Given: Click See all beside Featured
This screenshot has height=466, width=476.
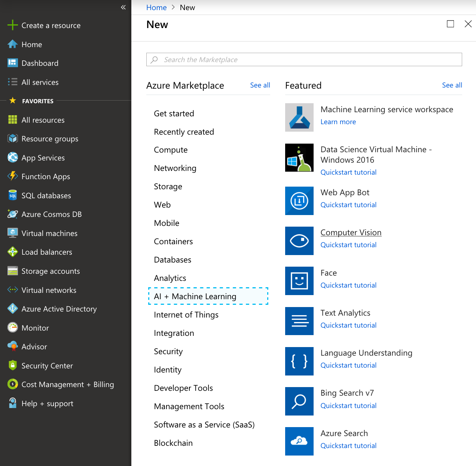Looking at the screenshot, I should [452, 85].
